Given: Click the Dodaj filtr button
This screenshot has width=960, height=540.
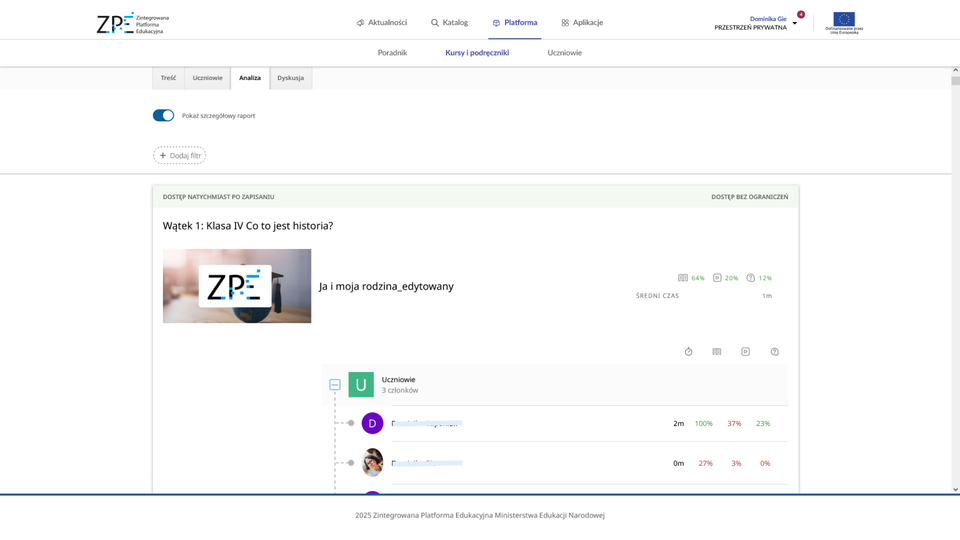Looking at the screenshot, I should pyautogui.click(x=180, y=156).
